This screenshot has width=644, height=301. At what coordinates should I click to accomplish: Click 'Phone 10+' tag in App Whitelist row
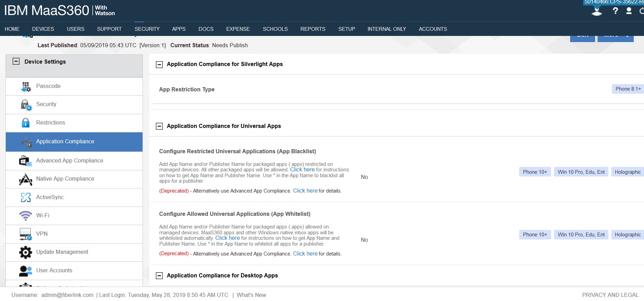(x=535, y=235)
